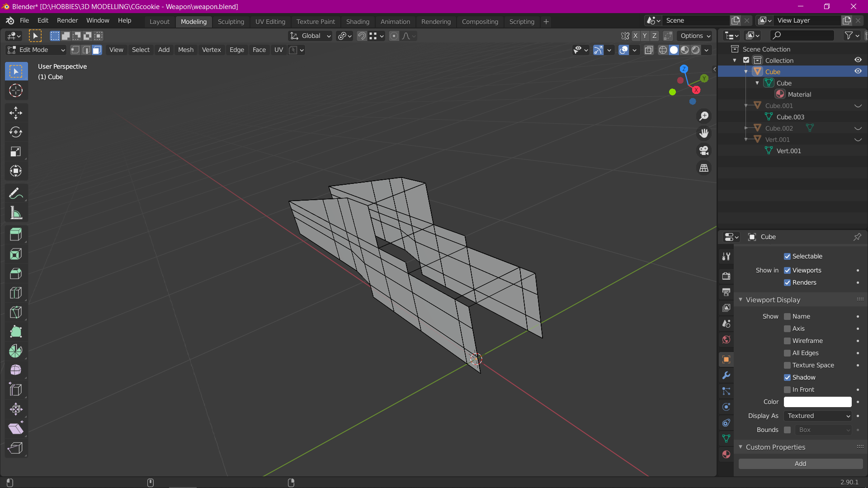Activate Inset Faces tool
This screenshot has height=488, width=868.
tap(16, 254)
